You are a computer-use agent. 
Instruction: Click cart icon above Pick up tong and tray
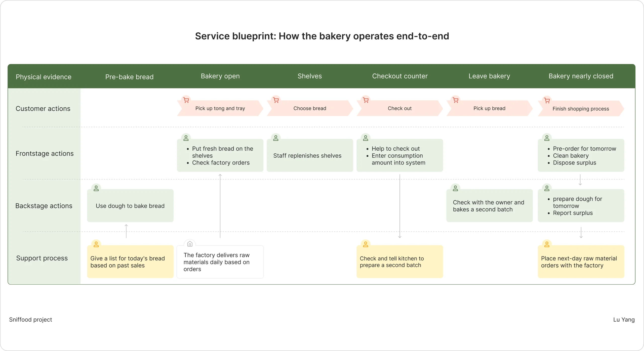pyautogui.click(x=186, y=100)
